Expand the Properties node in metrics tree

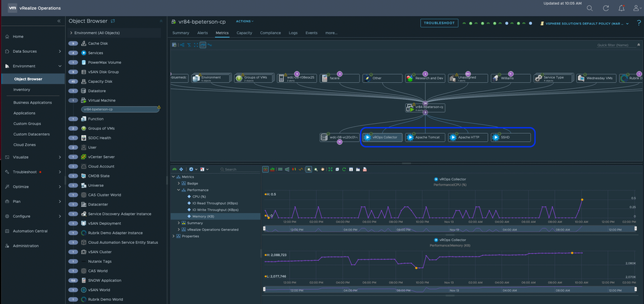(x=174, y=236)
